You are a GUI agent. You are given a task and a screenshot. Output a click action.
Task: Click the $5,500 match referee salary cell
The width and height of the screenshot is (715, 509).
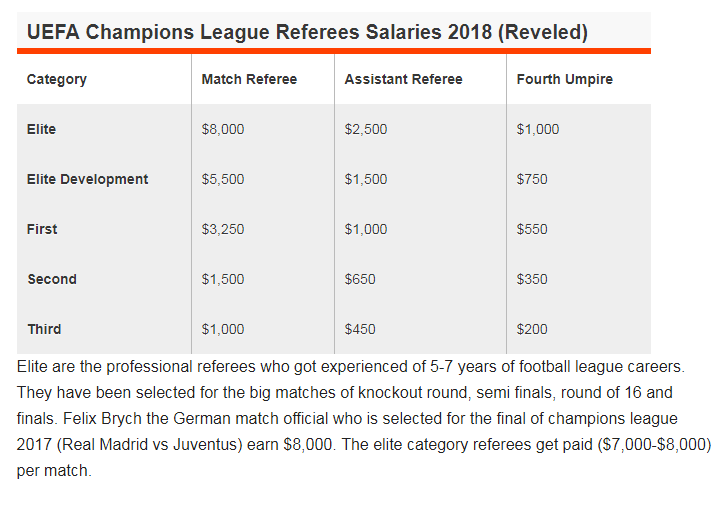click(223, 179)
